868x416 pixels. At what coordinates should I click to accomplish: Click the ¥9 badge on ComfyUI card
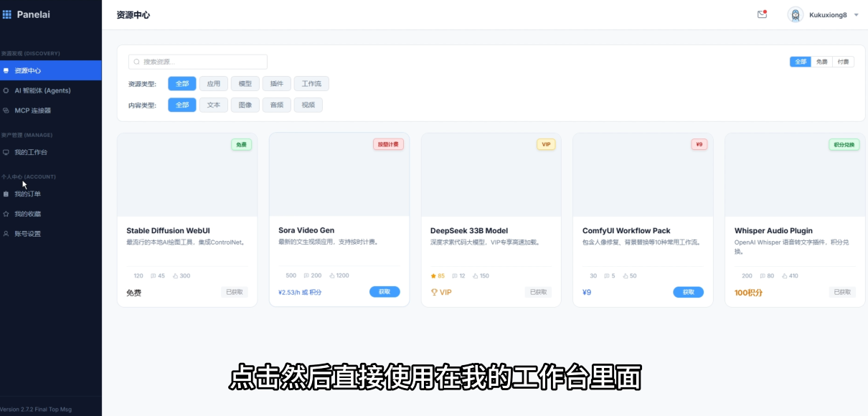[699, 144]
